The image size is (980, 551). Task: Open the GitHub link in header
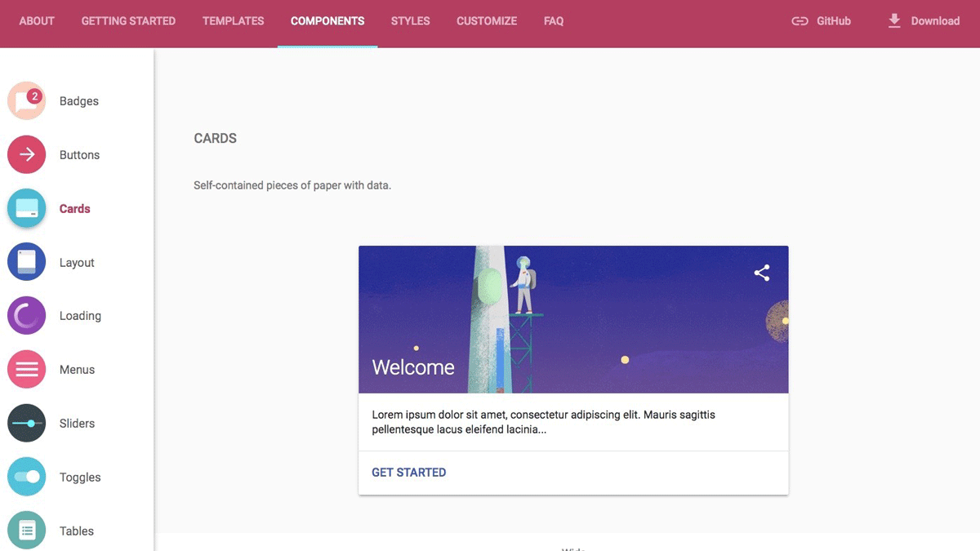click(822, 21)
